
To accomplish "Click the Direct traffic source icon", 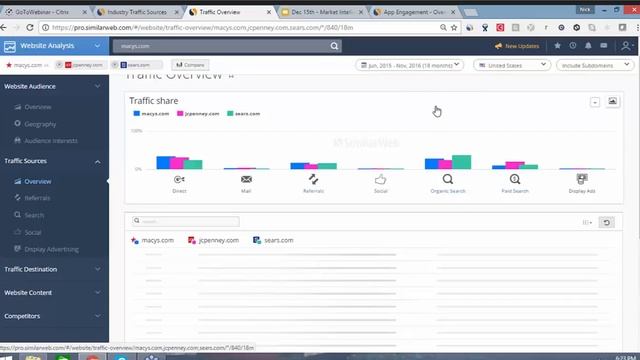I will pyautogui.click(x=179, y=179).
